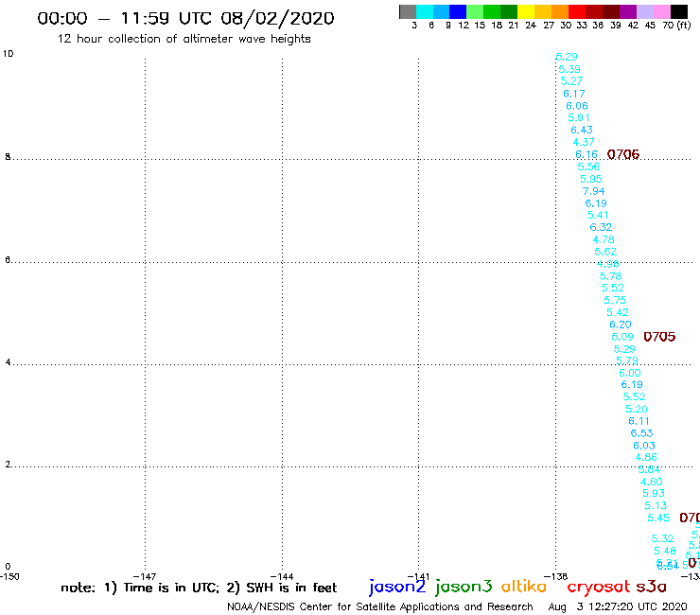Select the 5.09 reading beside 0705
Screen dimensions: 700x615
(x=622, y=337)
